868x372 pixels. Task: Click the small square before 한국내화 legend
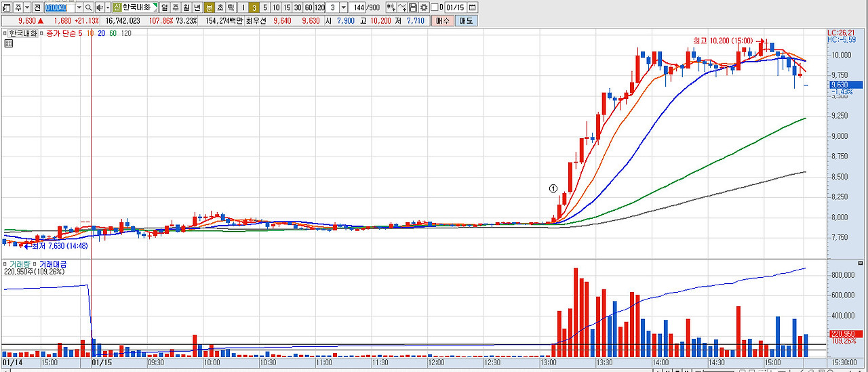pos(5,33)
